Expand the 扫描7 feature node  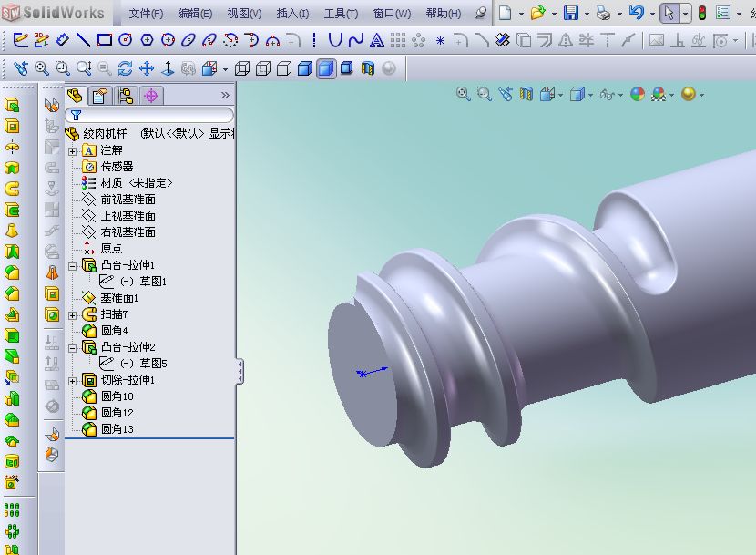[x=72, y=315]
